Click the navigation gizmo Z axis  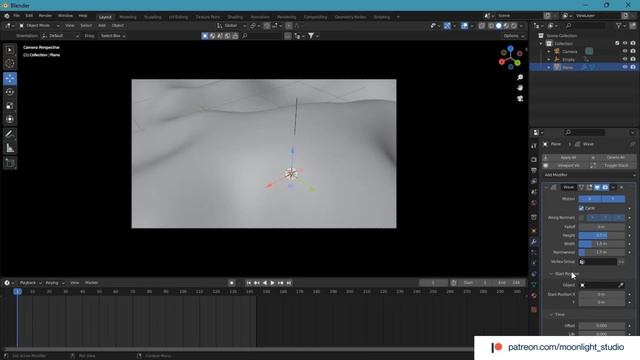pos(510,49)
